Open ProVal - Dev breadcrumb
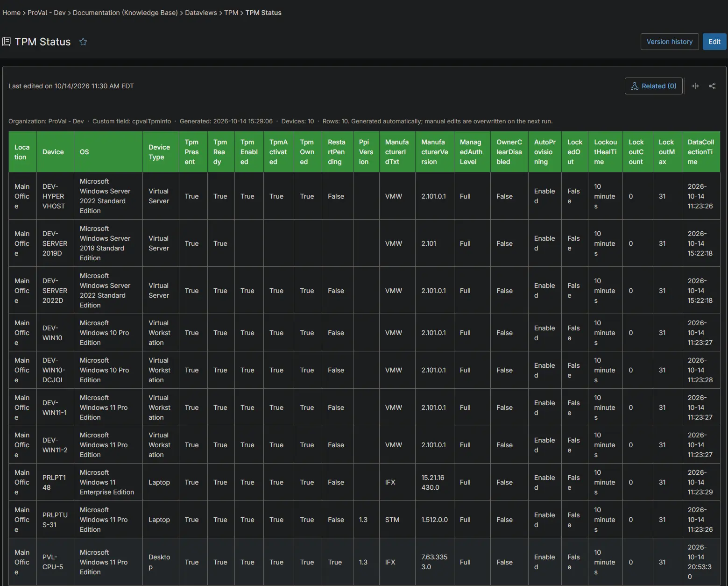This screenshot has height=586, width=728. click(47, 13)
